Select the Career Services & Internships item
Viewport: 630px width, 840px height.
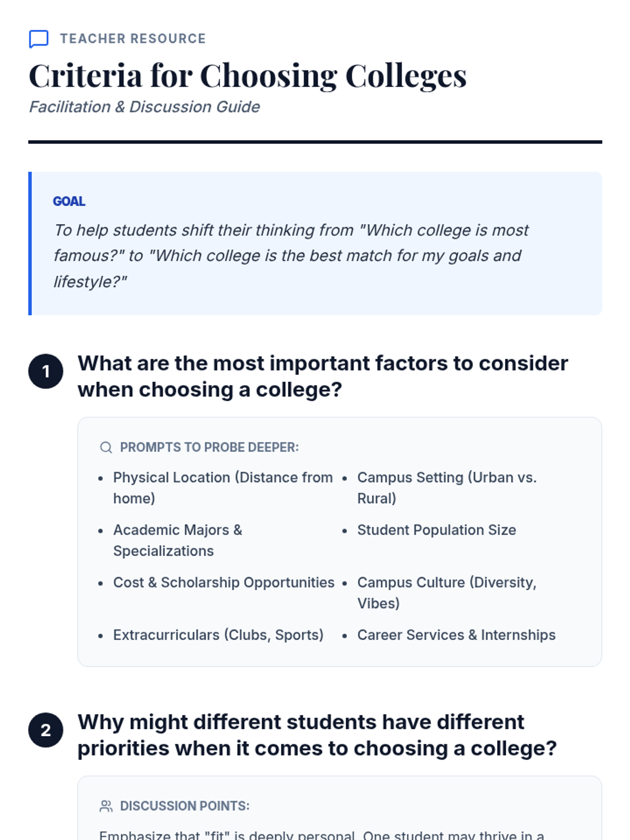[456, 635]
